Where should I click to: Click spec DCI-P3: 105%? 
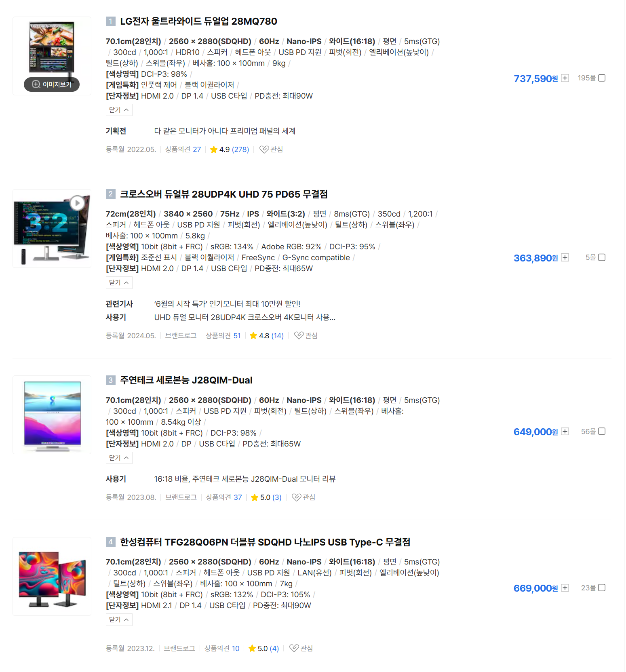pos(285,595)
